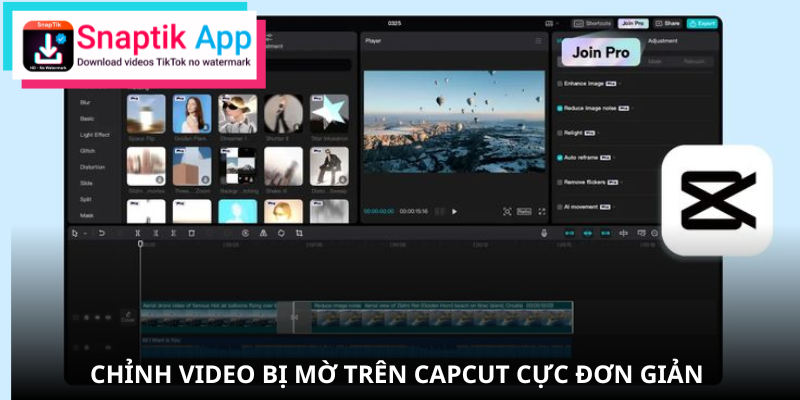The width and height of the screenshot is (800, 400).
Task: Click the rotate icon in timeline toolbar
Action: click(281, 233)
